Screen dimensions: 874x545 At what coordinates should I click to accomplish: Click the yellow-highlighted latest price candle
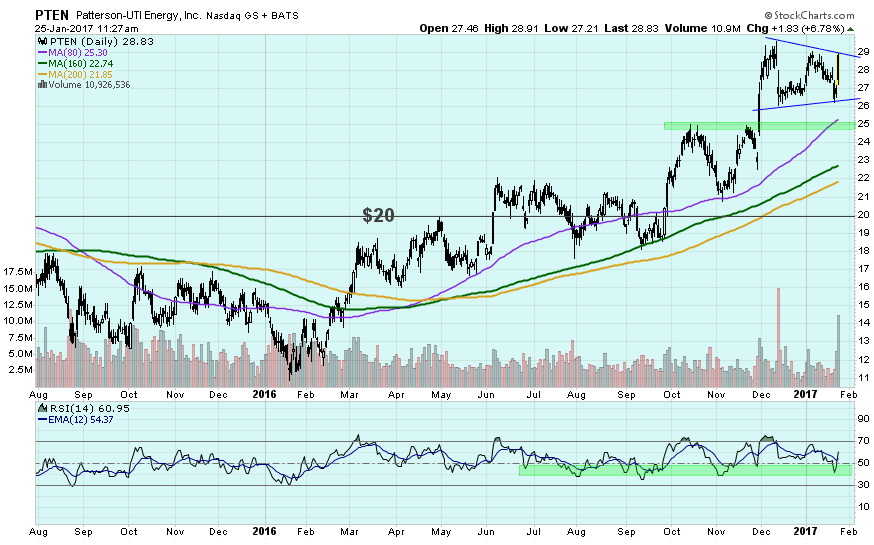(838, 70)
